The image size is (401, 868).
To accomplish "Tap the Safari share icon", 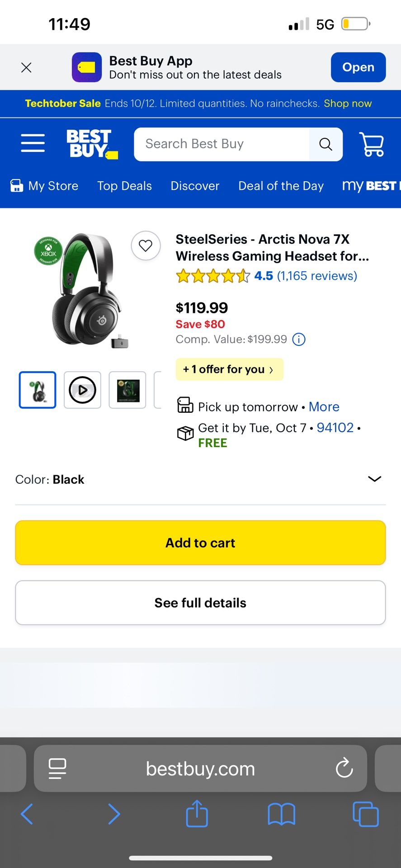I will 197,814.
